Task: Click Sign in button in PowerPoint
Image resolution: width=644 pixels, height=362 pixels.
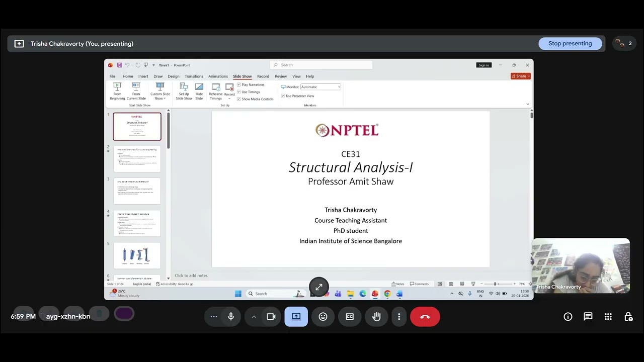Action: [484, 65]
